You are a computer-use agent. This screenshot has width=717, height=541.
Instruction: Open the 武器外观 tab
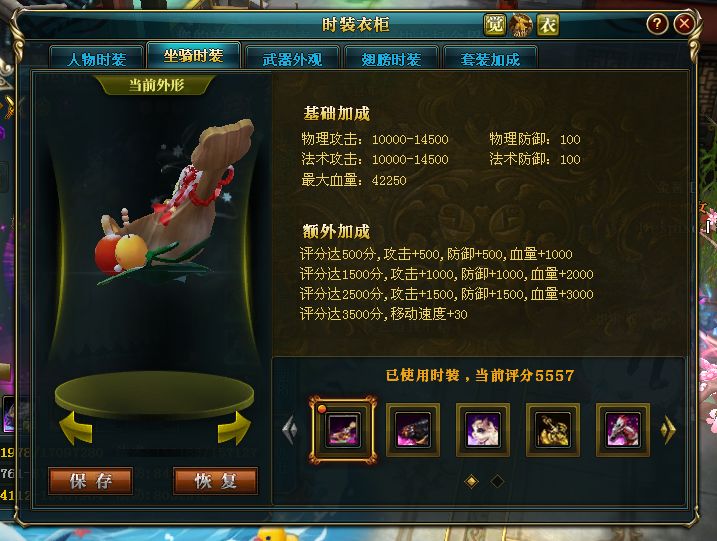pos(292,59)
